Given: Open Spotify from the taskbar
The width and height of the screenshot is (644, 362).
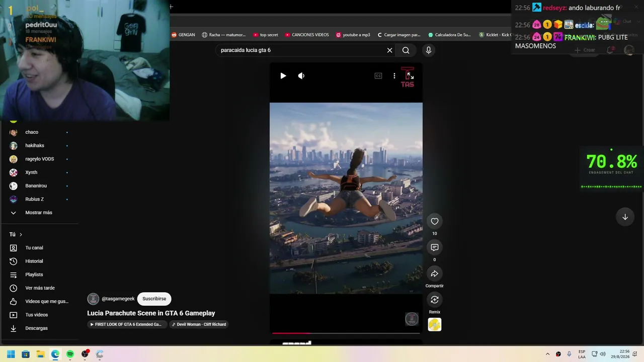Looking at the screenshot, I should 70,354.
